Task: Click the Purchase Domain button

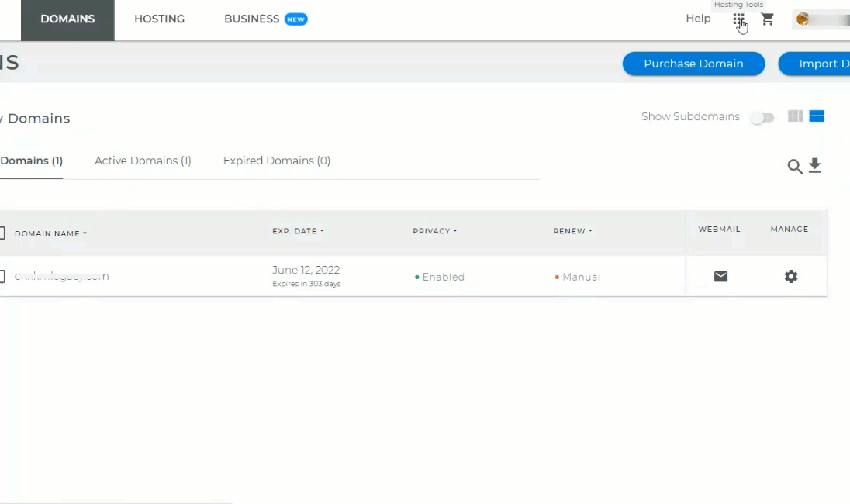Action: pyautogui.click(x=693, y=64)
